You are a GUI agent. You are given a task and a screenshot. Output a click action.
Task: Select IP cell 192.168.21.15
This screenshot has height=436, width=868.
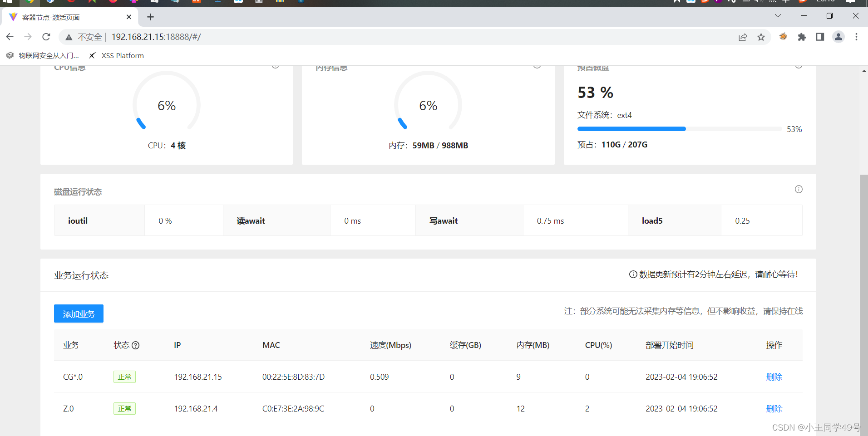pos(198,377)
